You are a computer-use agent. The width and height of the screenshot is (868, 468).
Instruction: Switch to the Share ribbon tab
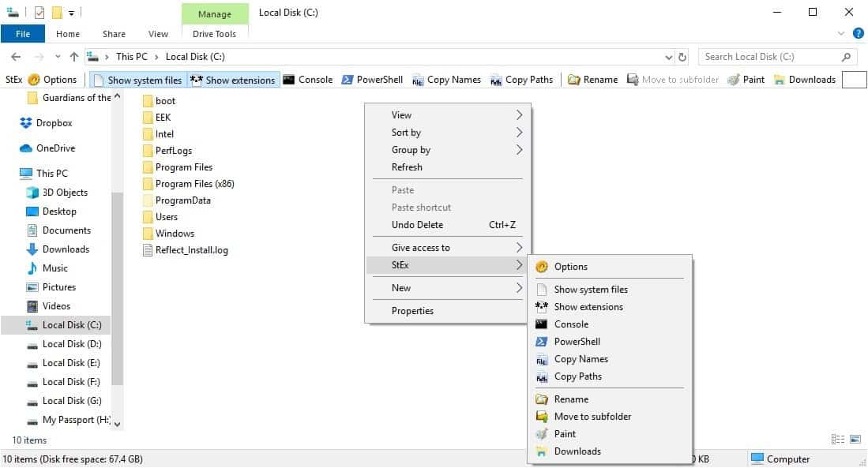click(113, 34)
